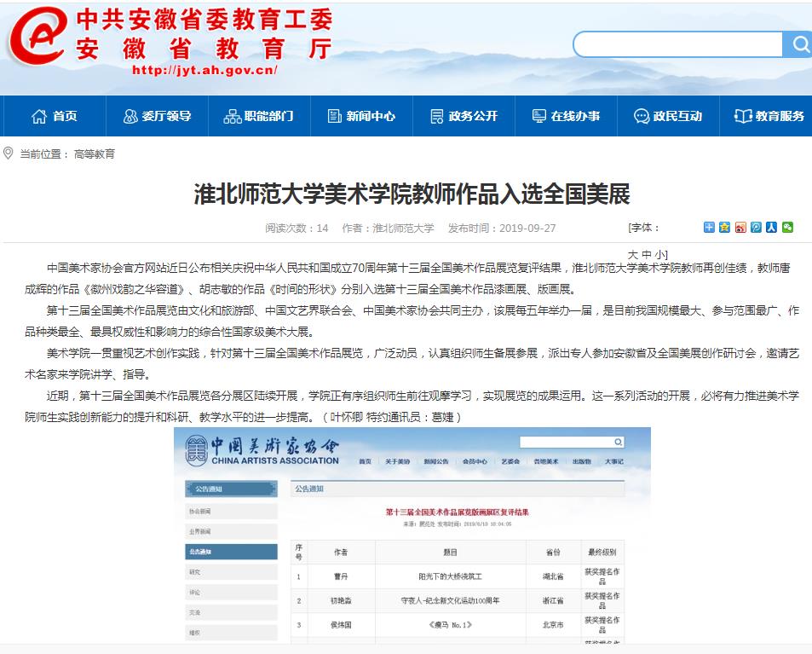Image resolution: width=812 pixels, height=654 pixels.
Task: Click the 发布时间：2019-09-27 text
Action: pyautogui.click(x=502, y=228)
